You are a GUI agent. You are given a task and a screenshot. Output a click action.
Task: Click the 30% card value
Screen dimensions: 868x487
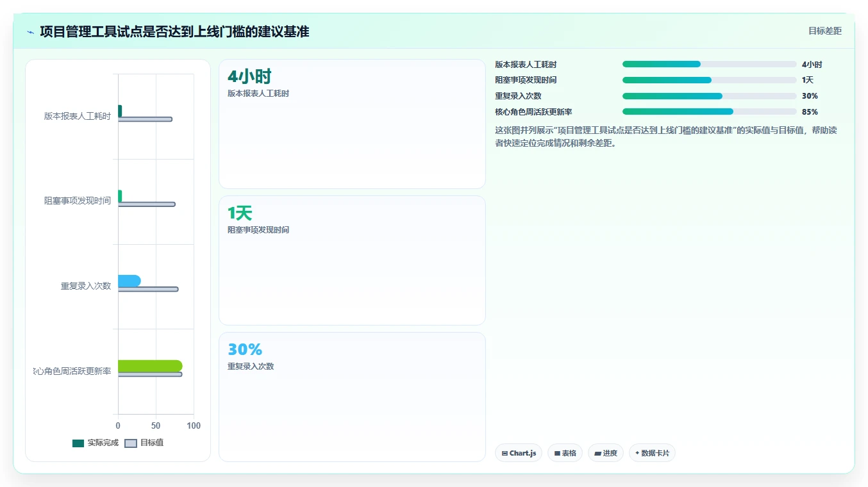tap(245, 350)
